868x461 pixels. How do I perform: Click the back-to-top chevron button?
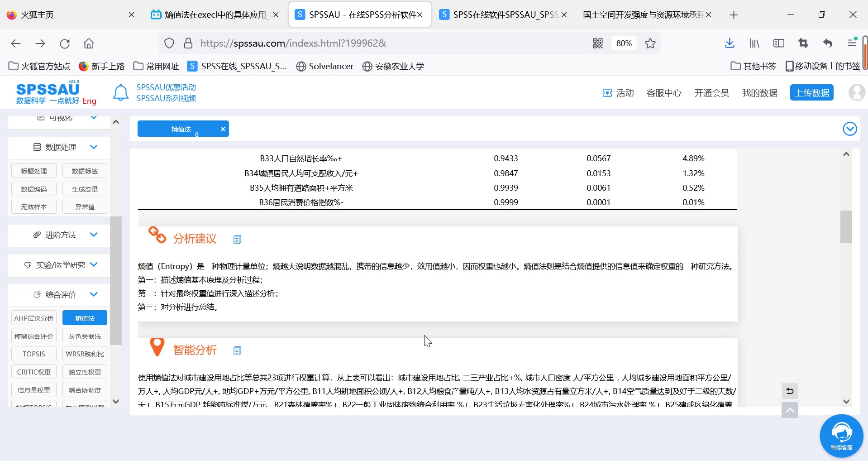[x=790, y=410]
